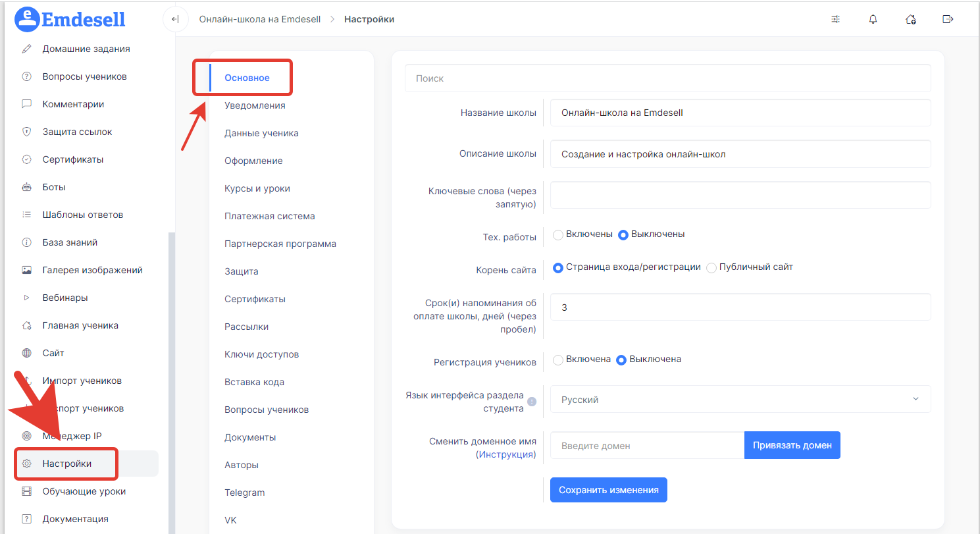Open the Документы settings tab
Image resolution: width=980 pixels, height=534 pixels.
250,437
